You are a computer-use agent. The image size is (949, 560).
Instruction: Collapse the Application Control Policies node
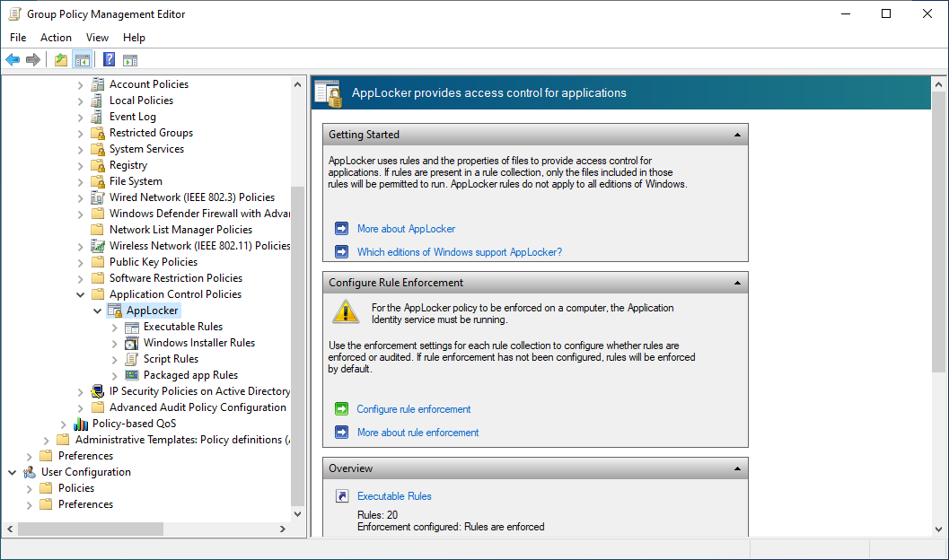click(81, 294)
